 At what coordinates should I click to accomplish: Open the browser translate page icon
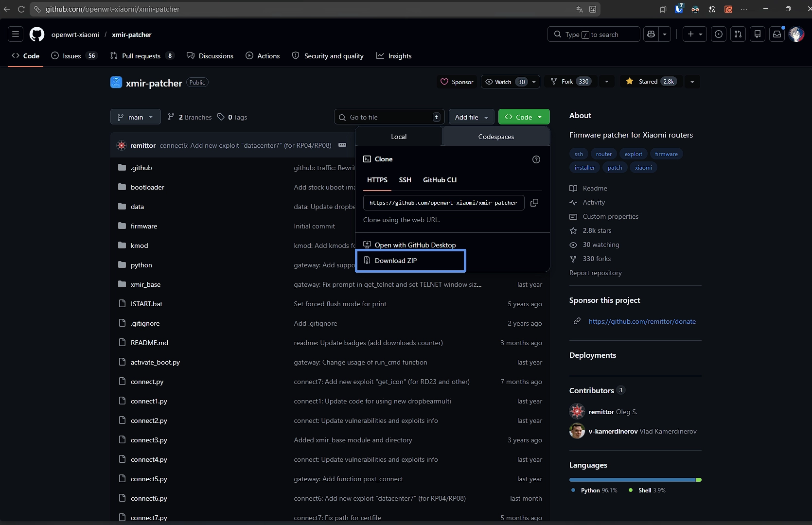pyautogui.click(x=580, y=9)
